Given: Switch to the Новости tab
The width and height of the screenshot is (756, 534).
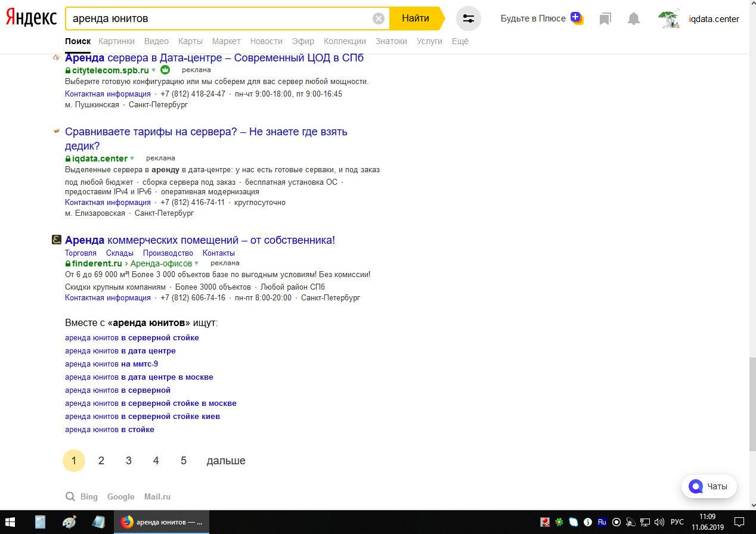Looking at the screenshot, I should point(267,41).
